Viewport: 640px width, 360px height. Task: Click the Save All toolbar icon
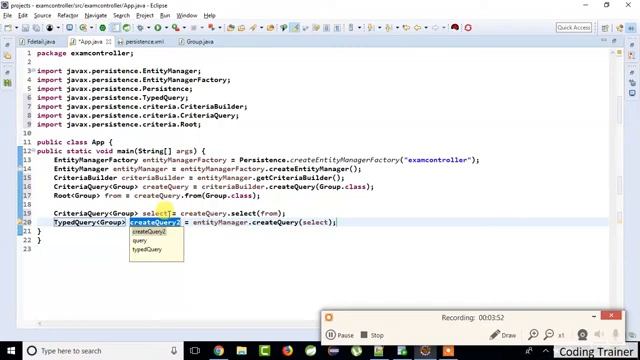[36, 28]
